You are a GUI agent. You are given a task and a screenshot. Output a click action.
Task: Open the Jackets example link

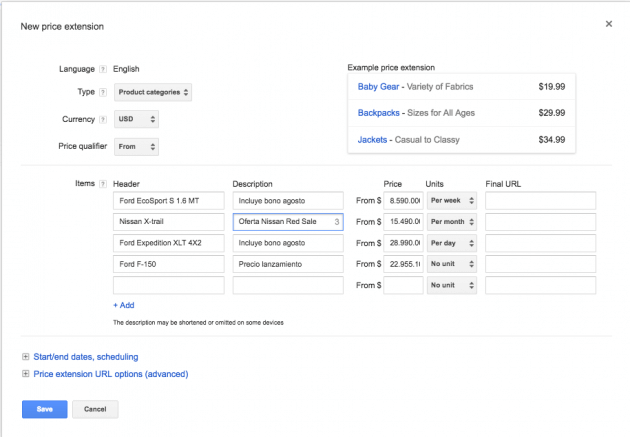(x=372, y=140)
